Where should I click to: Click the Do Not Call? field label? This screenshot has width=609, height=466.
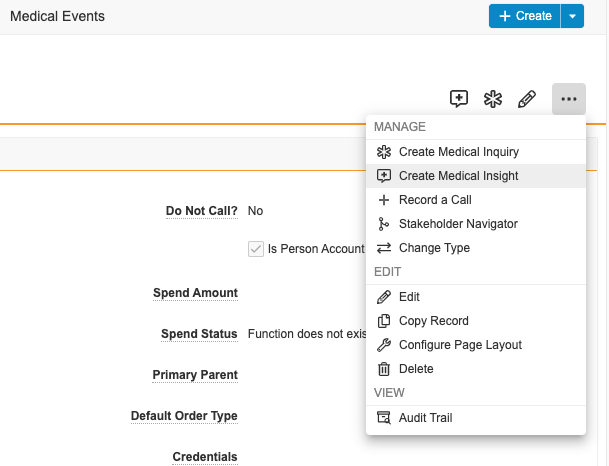pos(201,211)
